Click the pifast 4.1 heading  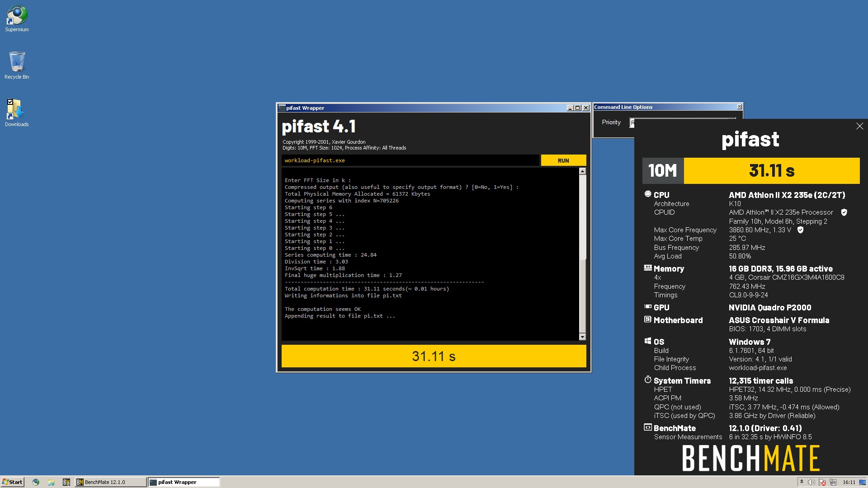[x=319, y=127]
